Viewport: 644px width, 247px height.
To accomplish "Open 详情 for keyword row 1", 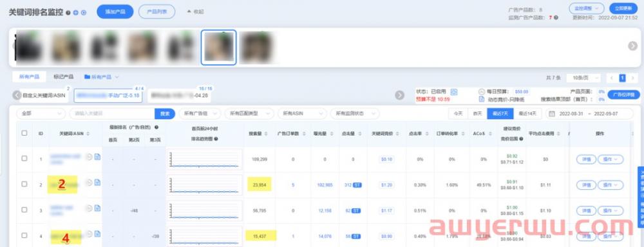I will [x=586, y=159].
